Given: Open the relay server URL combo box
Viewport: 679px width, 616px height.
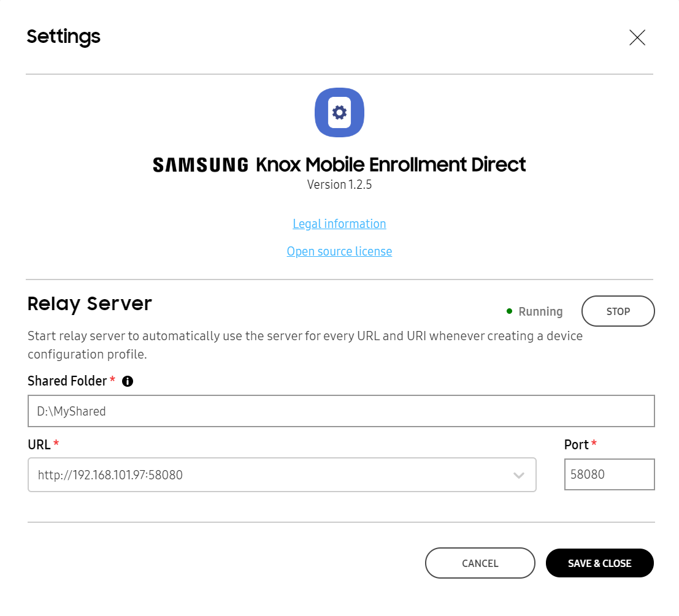Looking at the screenshot, I should [x=282, y=474].
